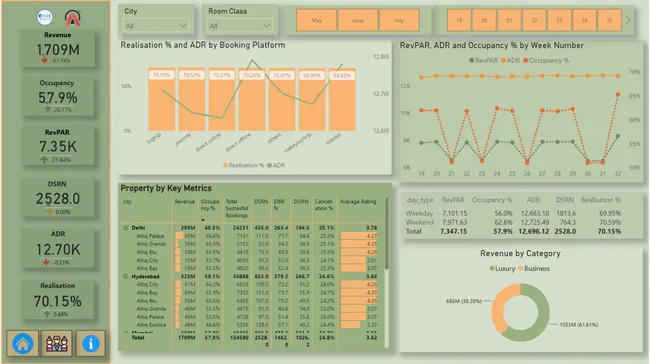Click the Occupancy % sort arrow in table header
Viewport: 650px width, 364px height.
coord(203,220)
